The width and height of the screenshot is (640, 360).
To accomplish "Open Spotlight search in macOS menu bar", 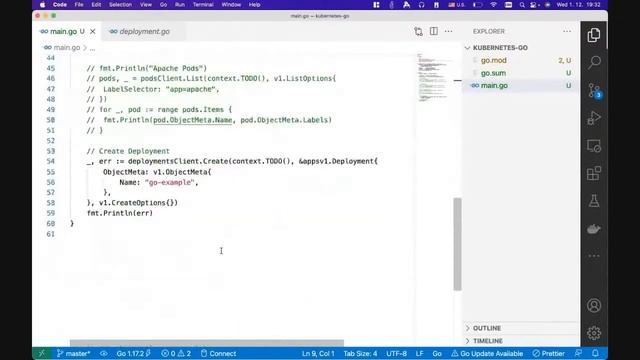I will (522, 5).
